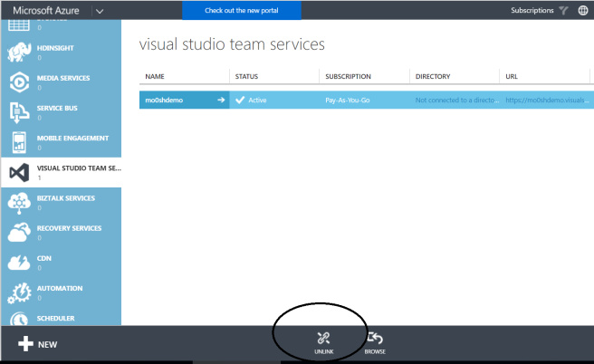Open the Service Bus icon
Viewport: 594px width, 364px height.
pos(19,112)
